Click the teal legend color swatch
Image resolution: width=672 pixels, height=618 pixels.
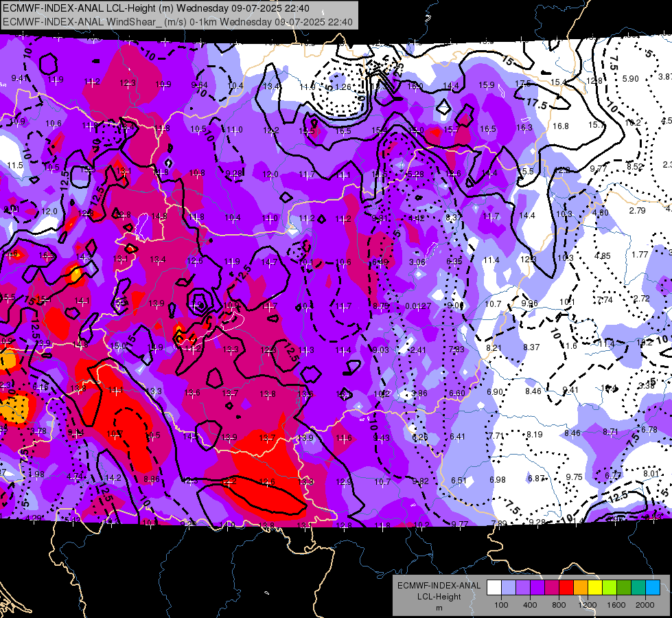638,588
